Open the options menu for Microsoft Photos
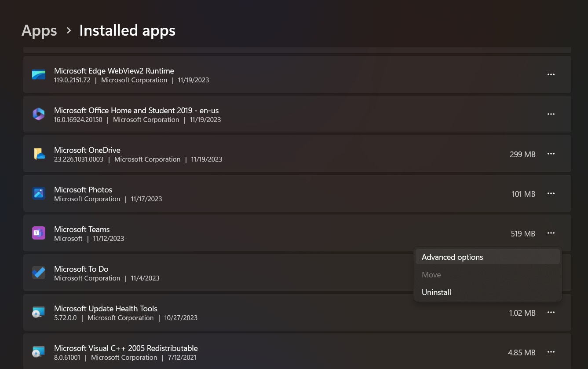The height and width of the screenshot is (369, 588). (x=551, y=193)
